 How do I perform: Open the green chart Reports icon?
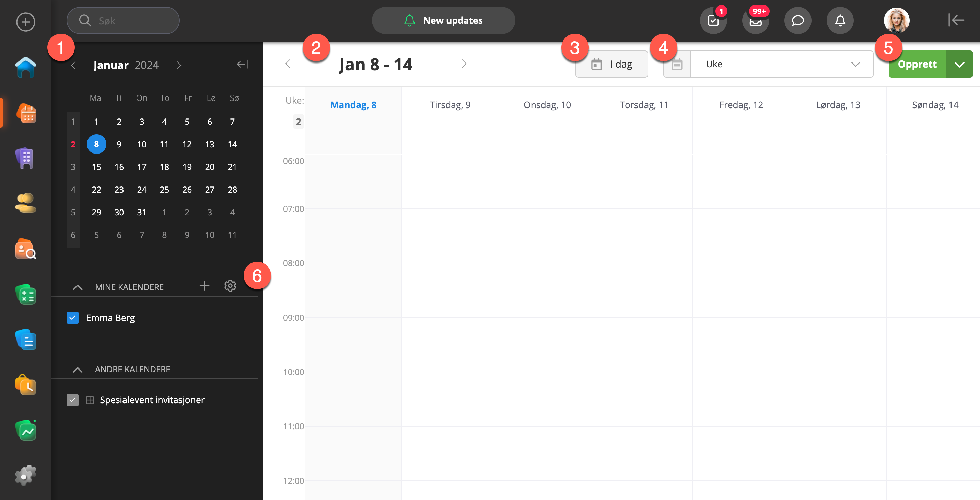(x=25, y=430)
